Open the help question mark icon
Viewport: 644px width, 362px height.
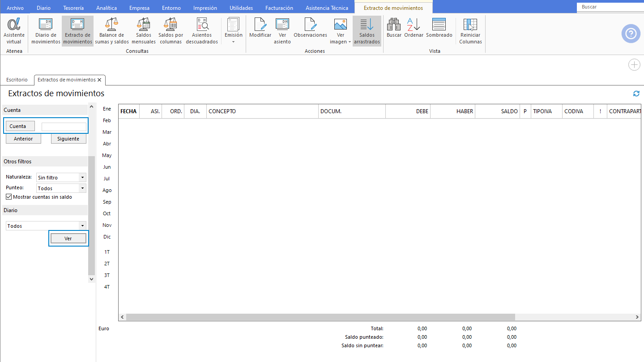[x=631, y=34]
